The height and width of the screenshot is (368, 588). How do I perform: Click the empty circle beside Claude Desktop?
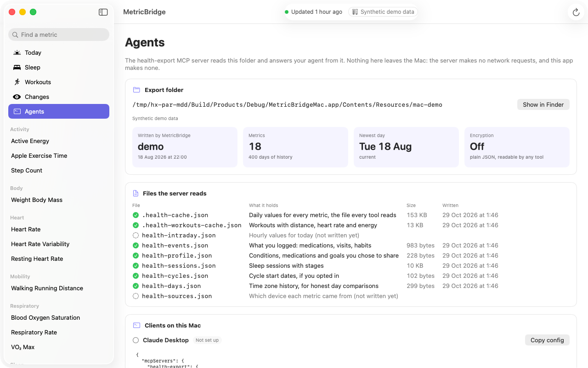click(136, 340)
